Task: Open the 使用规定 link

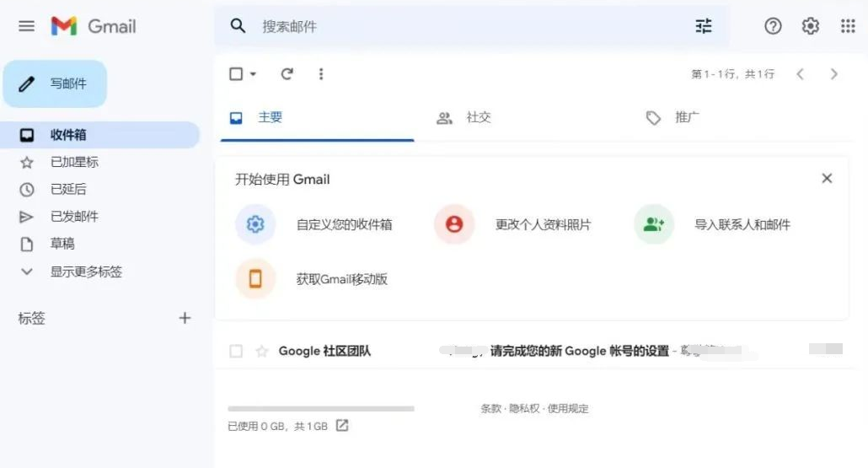Action: (x=568, y=408)
